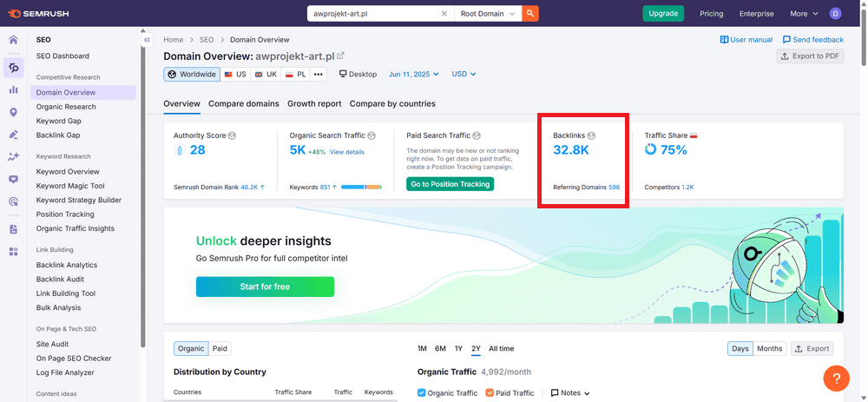868x402 pixels.
Task: Select the 1Y time range
Action: pos(458,348)
